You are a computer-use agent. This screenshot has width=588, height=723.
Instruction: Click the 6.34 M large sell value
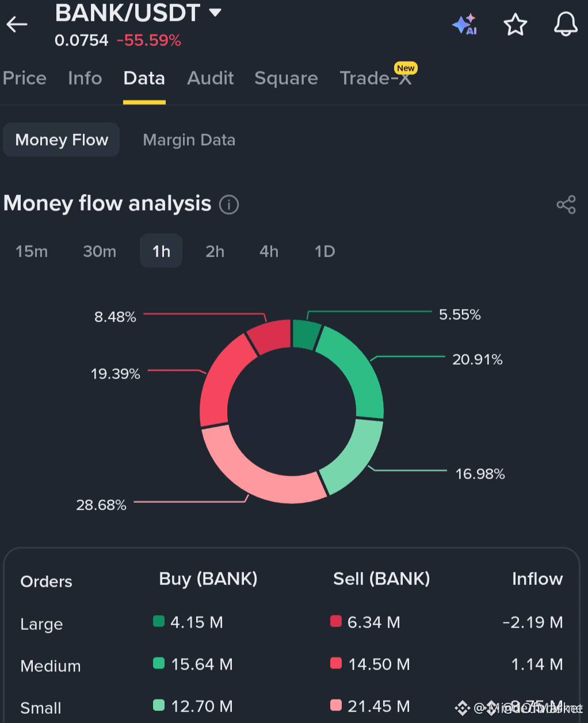(x=374, y=622)
